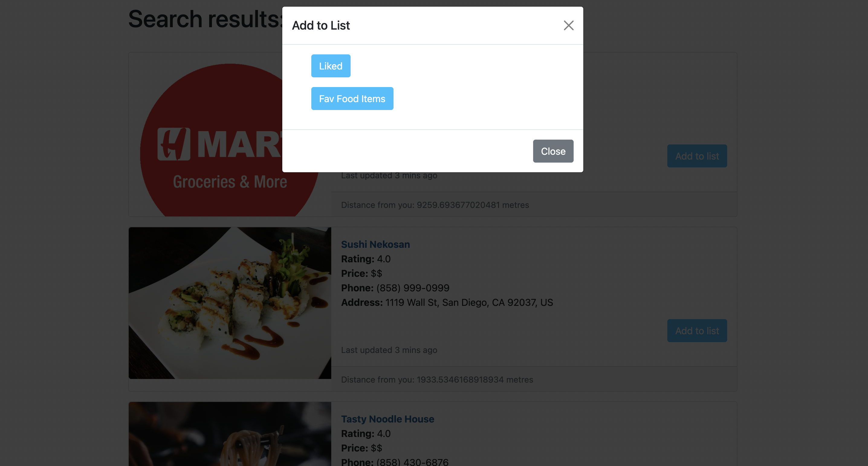Click Sushi Nekosan last updated text
The width and height of the screenshot is (868, 466).
[389, 350]
